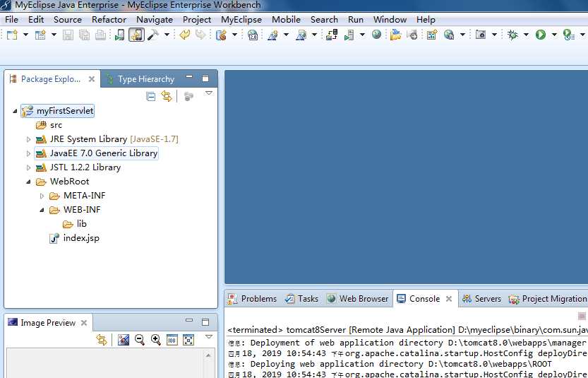Switch to the Problems tab

[x=252, y=299]
